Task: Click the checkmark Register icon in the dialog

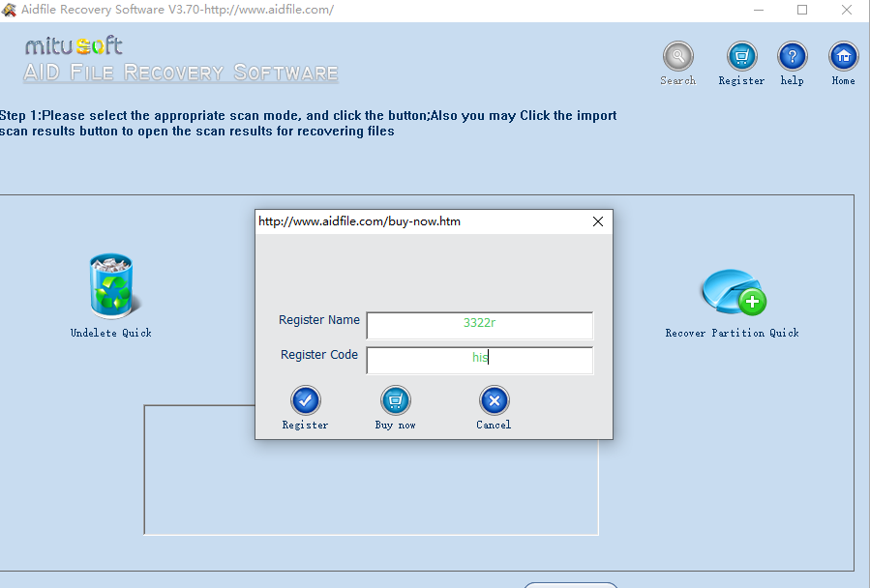Action: coord(304,400)
